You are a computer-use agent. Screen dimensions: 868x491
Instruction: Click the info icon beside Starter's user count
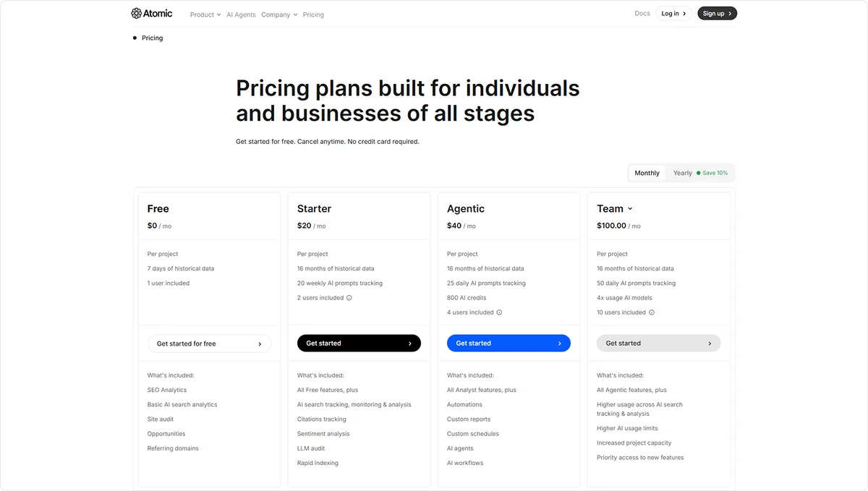point(348,297)
